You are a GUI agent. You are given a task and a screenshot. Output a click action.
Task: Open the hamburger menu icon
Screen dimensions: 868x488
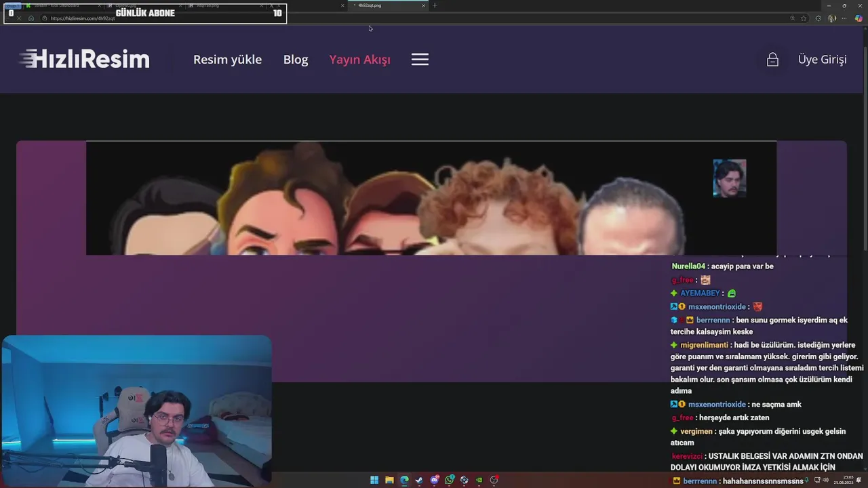pos(420,60)
